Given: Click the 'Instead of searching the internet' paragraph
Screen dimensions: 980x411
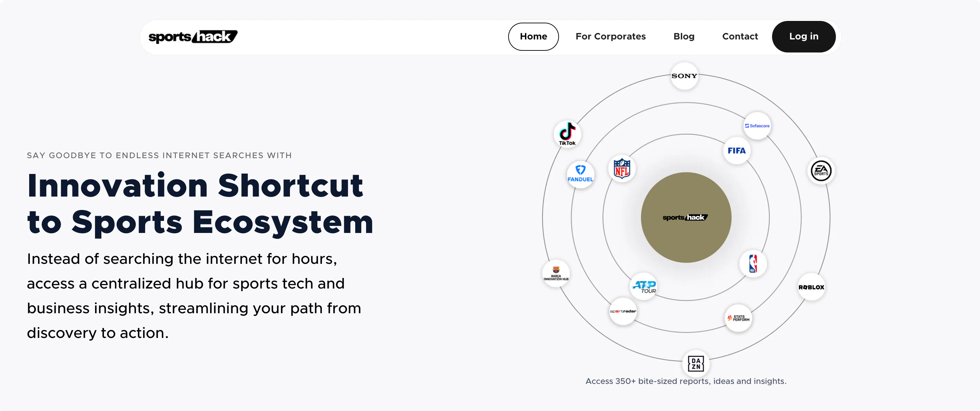Looking at the screenshot, I should (194, 296).
